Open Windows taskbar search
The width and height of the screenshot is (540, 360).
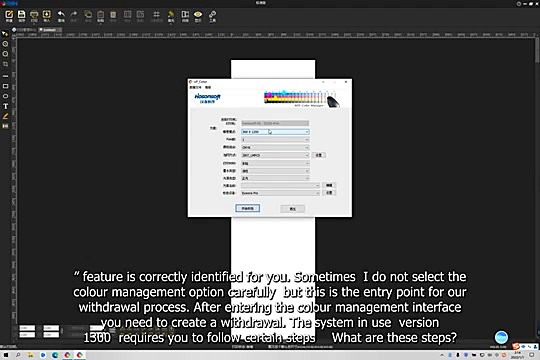pyautogui.click(x=18, y=355)
